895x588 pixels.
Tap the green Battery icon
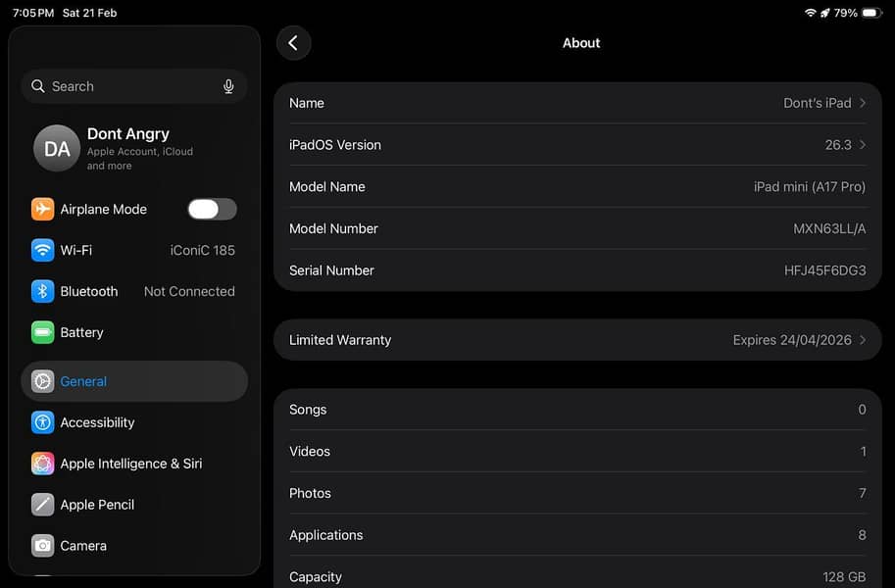pos(42,332)
